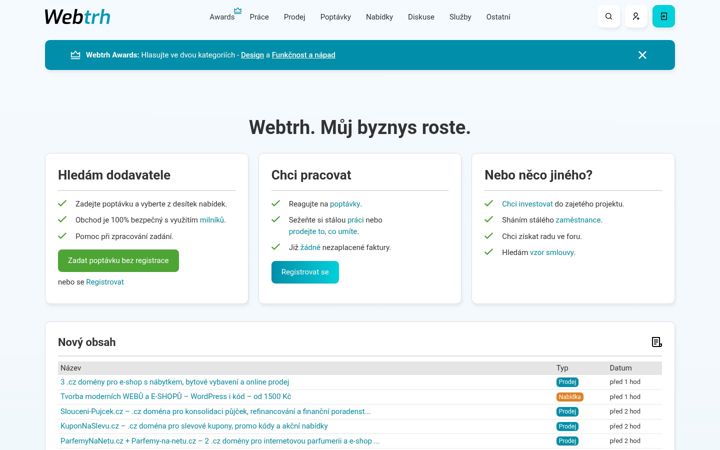Follow the prodejte to, co umíte link
The width and height of the screenshot is (720, 450).
click(x=323, y=231)
